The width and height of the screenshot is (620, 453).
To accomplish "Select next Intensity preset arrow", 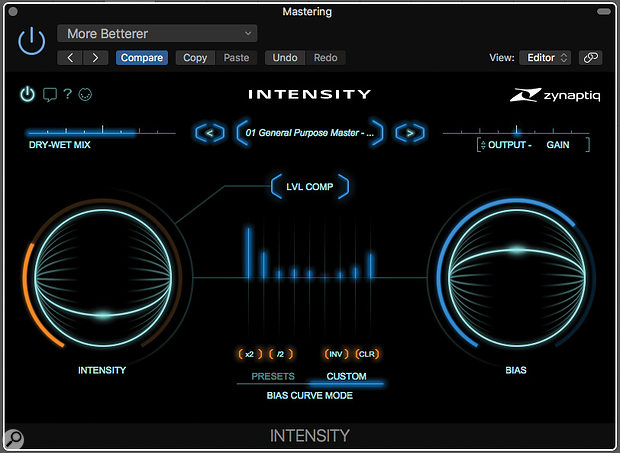I will coord(410,133).
